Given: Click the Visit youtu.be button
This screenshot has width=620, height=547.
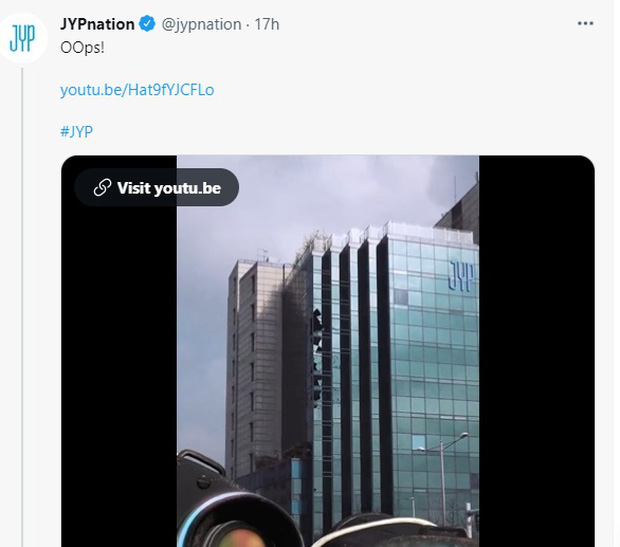Looking at the screenshot, I should (x=157, y=187).
